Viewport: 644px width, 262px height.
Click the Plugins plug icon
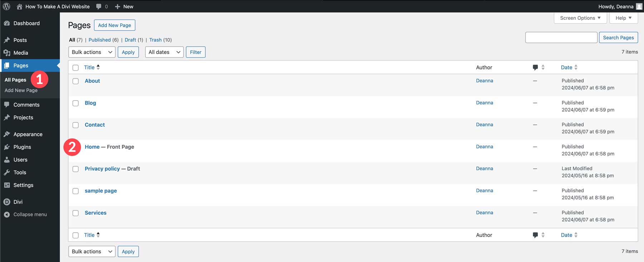pos(7,147)
